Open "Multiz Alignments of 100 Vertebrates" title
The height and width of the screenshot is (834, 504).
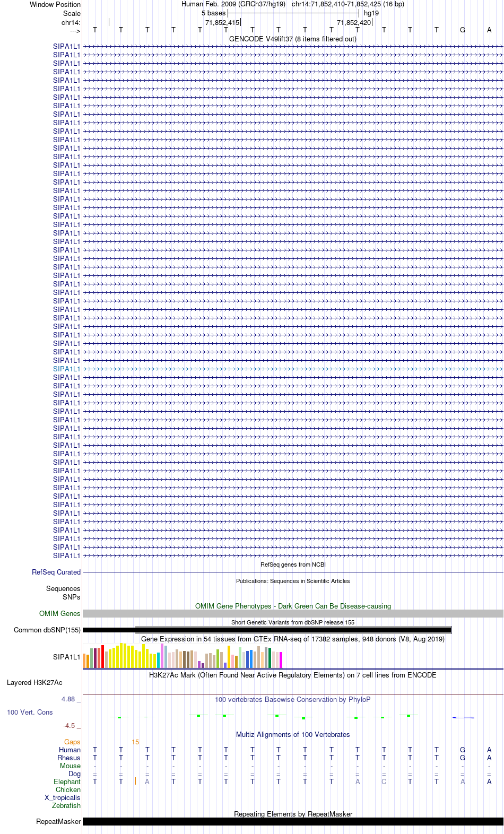click(293, 734)
